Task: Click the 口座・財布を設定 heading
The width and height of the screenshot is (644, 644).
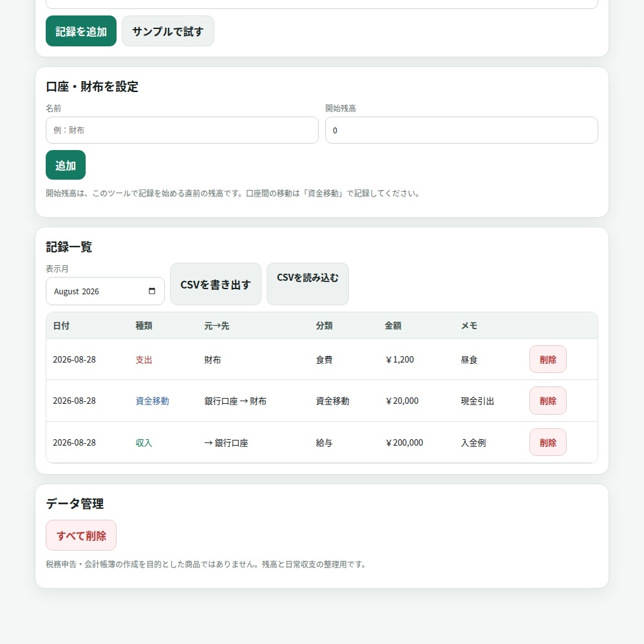Action: (x=92, y=87)
